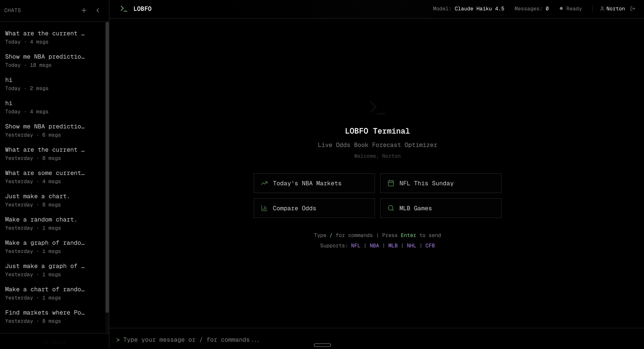Screen dimensions: 644x349
Task: Select the 'Show me NBA predictions' chat from today
Action: (45, 60)
